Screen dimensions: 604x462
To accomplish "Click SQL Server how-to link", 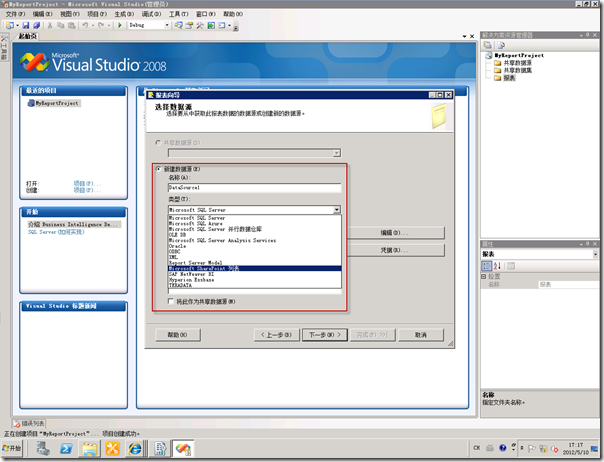I will [56, 232].
